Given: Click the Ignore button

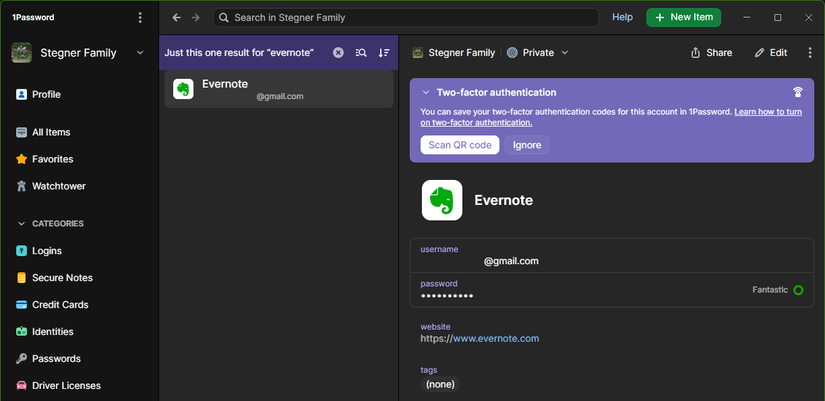Looking at the screenshot, I should pos(527,145).
